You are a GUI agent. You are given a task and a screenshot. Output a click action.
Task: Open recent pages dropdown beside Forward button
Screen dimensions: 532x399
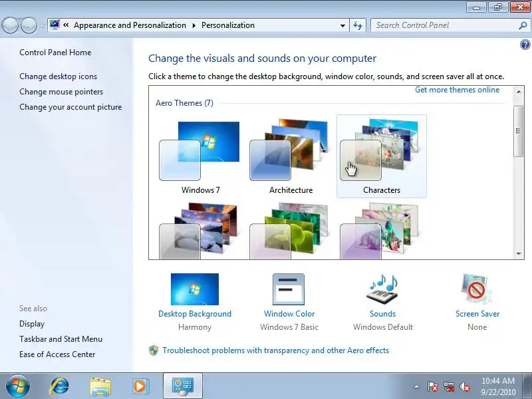[42, 26]
